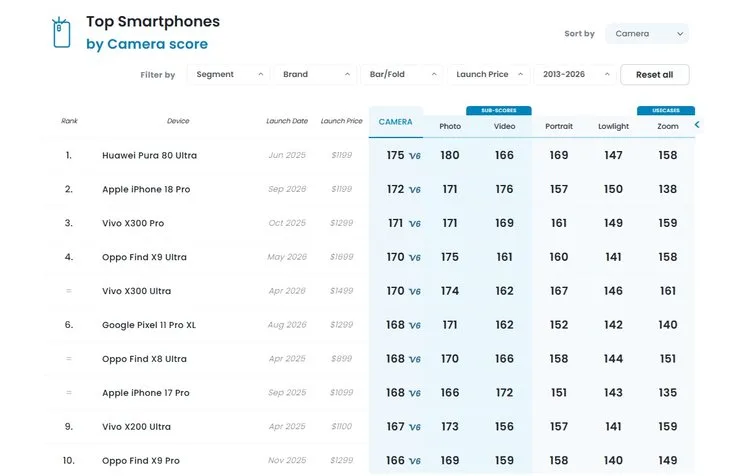Open the Vivo X300 Ultra device link
Screen dimensions: 740x476
[x=136, y=291]
